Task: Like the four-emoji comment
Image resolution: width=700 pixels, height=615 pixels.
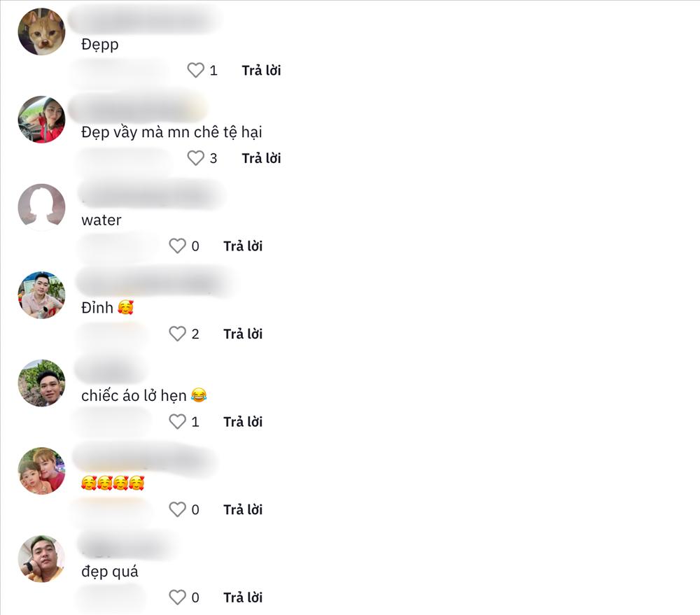Action: click(x=177, y=509)
